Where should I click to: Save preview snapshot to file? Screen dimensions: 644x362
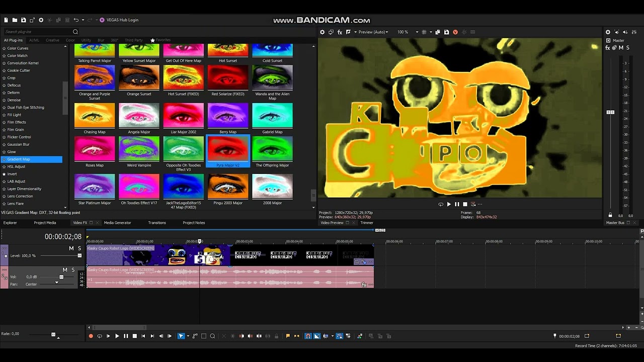coord(446,32)
